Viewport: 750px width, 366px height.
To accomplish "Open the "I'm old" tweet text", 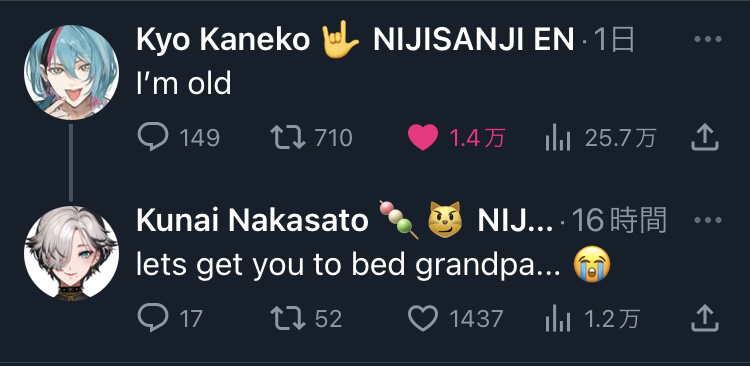I will click(x=184, y=84).
